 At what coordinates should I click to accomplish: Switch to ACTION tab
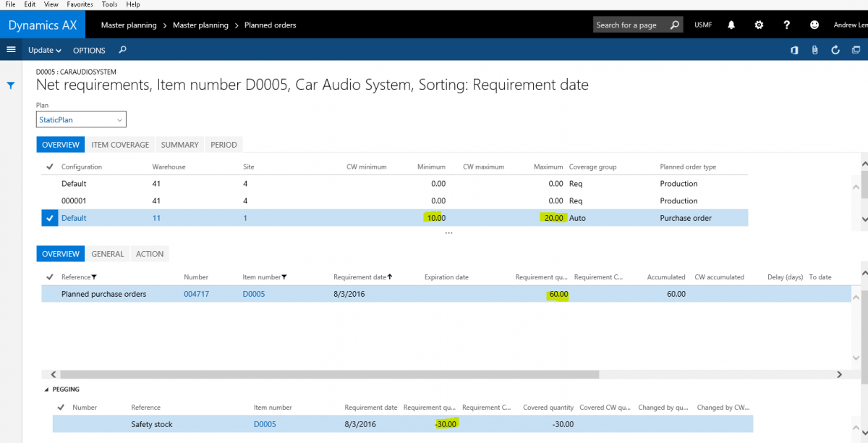(x=150, y=254)
